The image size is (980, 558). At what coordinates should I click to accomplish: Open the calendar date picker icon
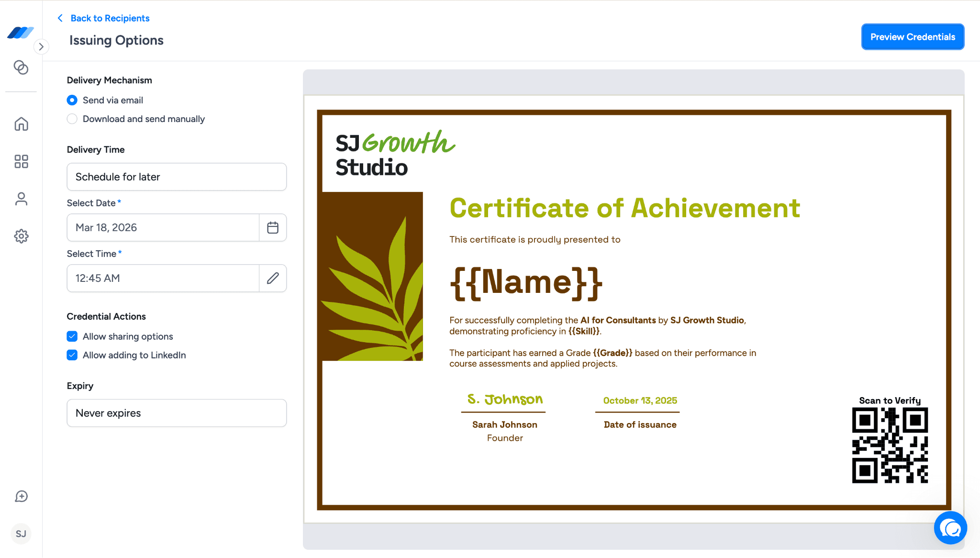273,228
